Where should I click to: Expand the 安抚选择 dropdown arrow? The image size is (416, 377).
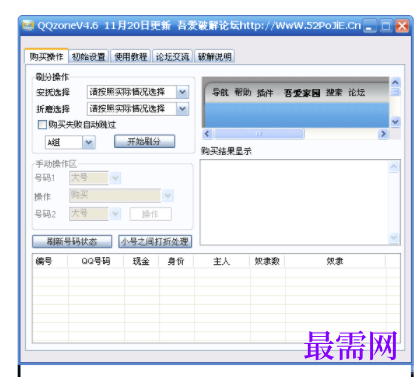coord(182,92)
